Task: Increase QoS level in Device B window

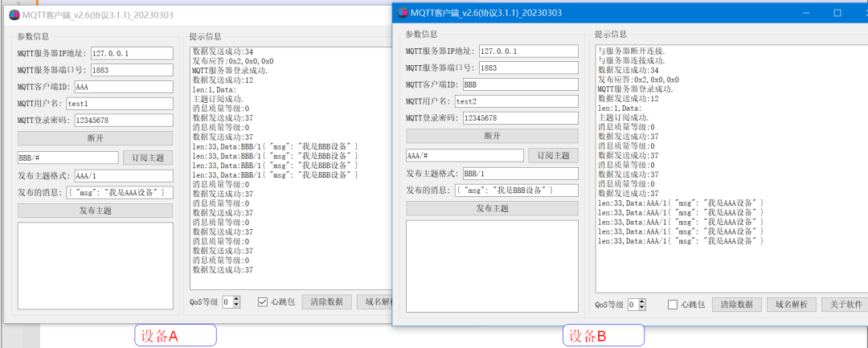Action: tap(642, 302)
